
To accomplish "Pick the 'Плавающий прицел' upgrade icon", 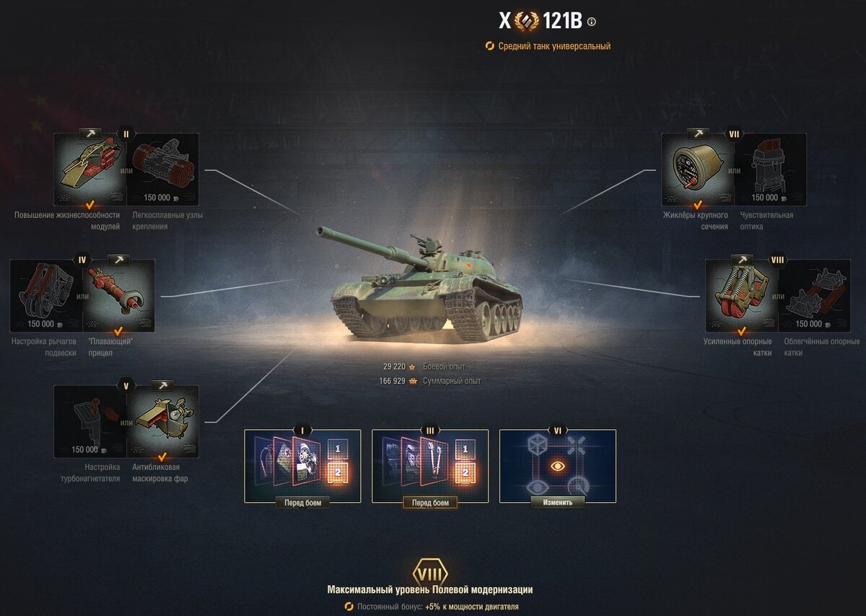I will [118, 296].
